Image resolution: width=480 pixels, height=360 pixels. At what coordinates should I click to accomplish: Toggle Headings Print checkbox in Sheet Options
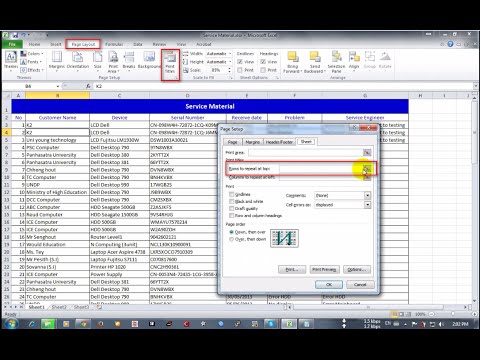263,70
